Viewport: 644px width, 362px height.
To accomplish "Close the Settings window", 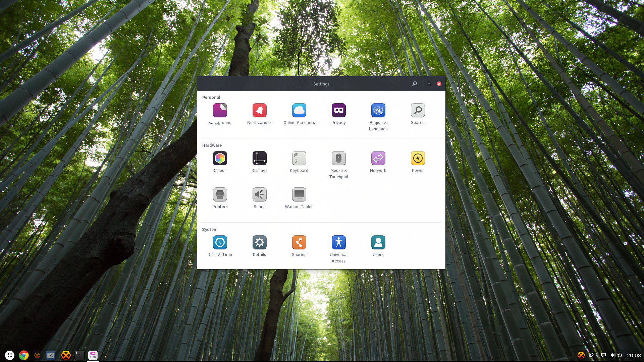I will tap(439, 84).
